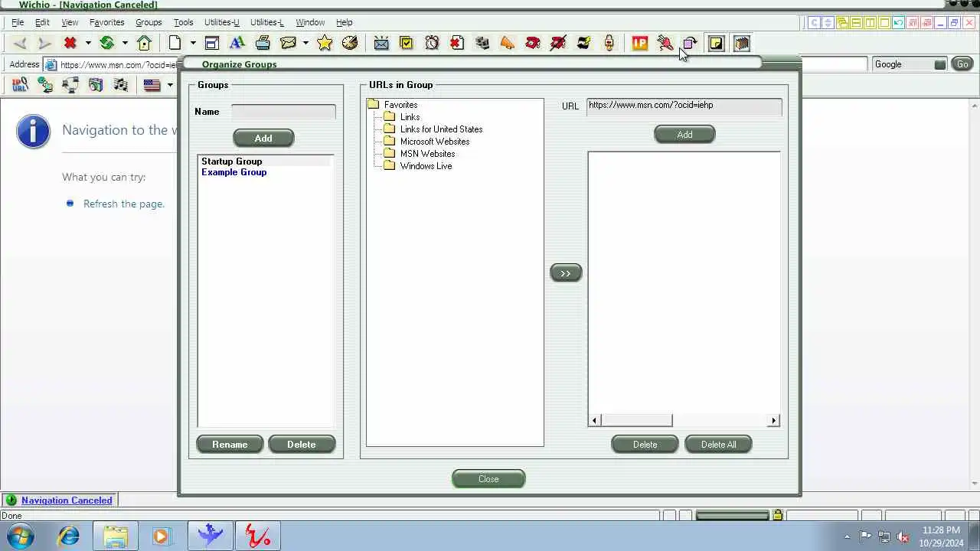The height and width of the screenshot is (551, 980).
Task: Click the Rename group button
Action: 230,445
